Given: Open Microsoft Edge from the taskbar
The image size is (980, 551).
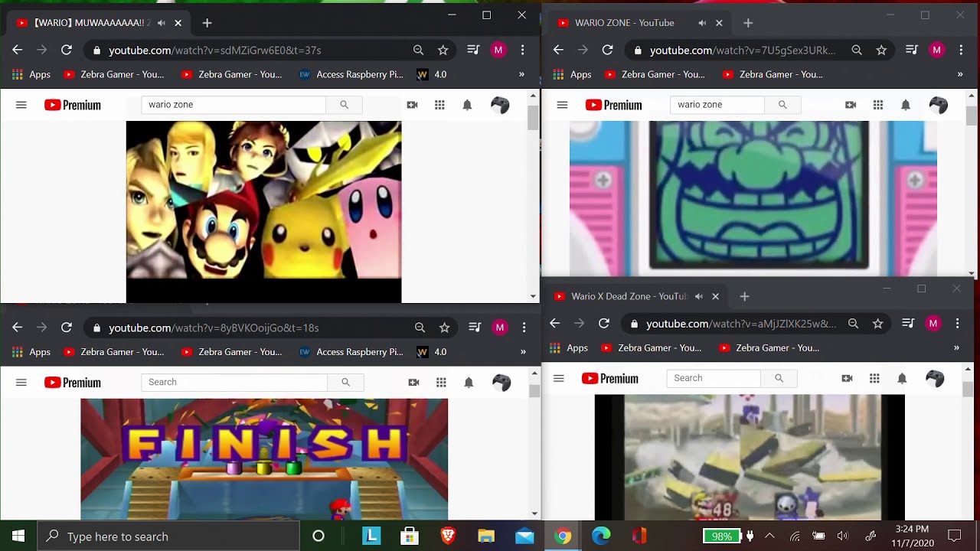Looking at the screenshot, I should click(x=601, y=536).
